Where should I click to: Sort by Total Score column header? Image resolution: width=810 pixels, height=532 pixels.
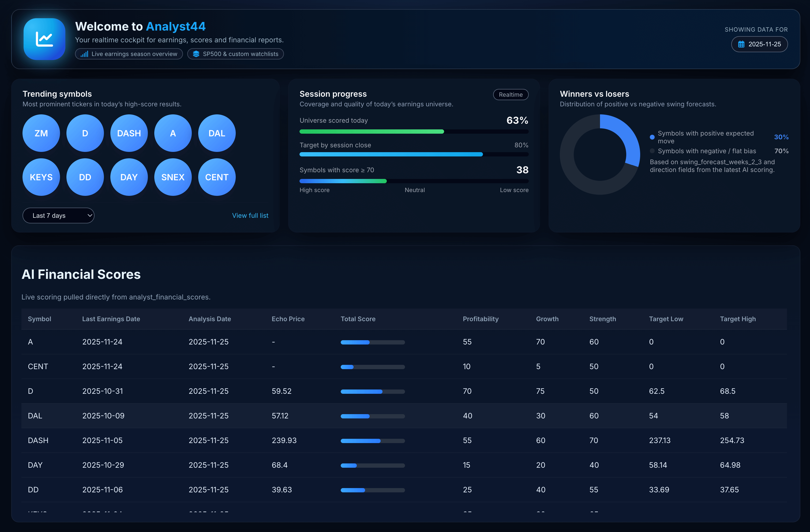click(x=358, y=319)
